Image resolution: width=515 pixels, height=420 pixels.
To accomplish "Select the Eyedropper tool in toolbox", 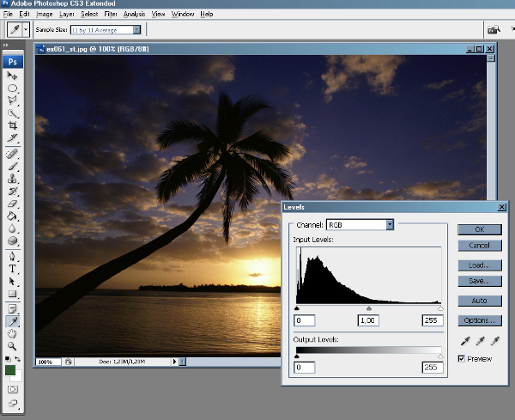I will pyautogui.click(x=13, y=321).
